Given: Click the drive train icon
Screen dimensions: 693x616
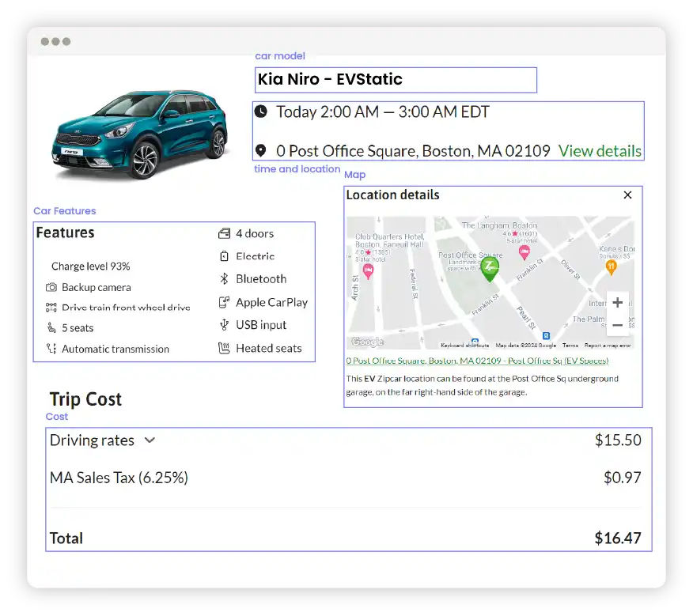Looking at the screenshot, I should 51,308.
